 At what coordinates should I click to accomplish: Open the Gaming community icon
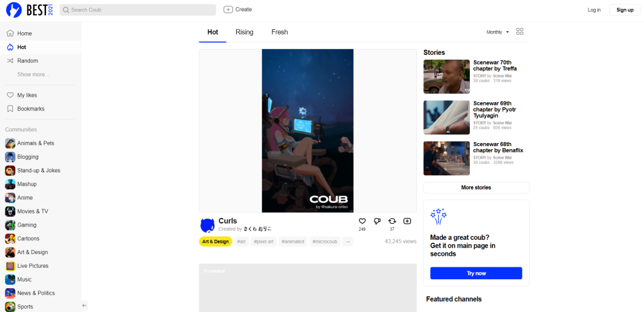(10, 225)
